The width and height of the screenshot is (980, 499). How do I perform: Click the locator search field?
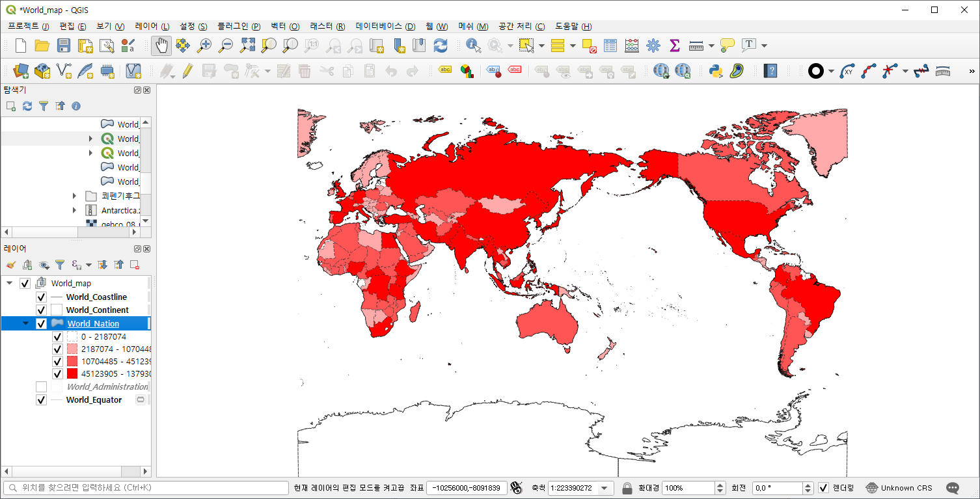[146, 488]
